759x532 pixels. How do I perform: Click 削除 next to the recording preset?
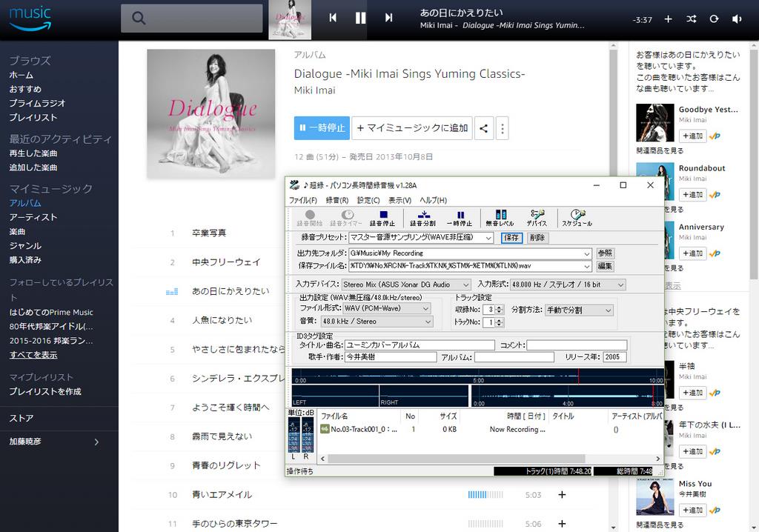click(x=537, y=238)
